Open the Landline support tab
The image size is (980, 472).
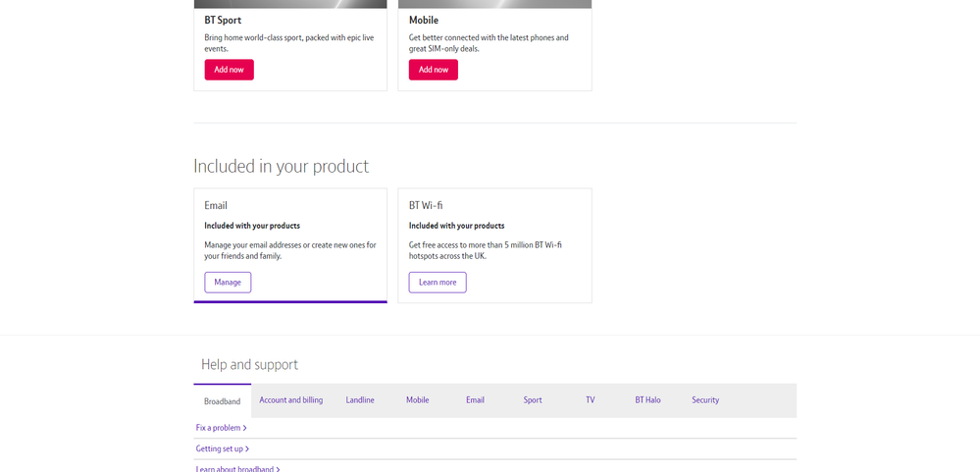tap(360, 400)
